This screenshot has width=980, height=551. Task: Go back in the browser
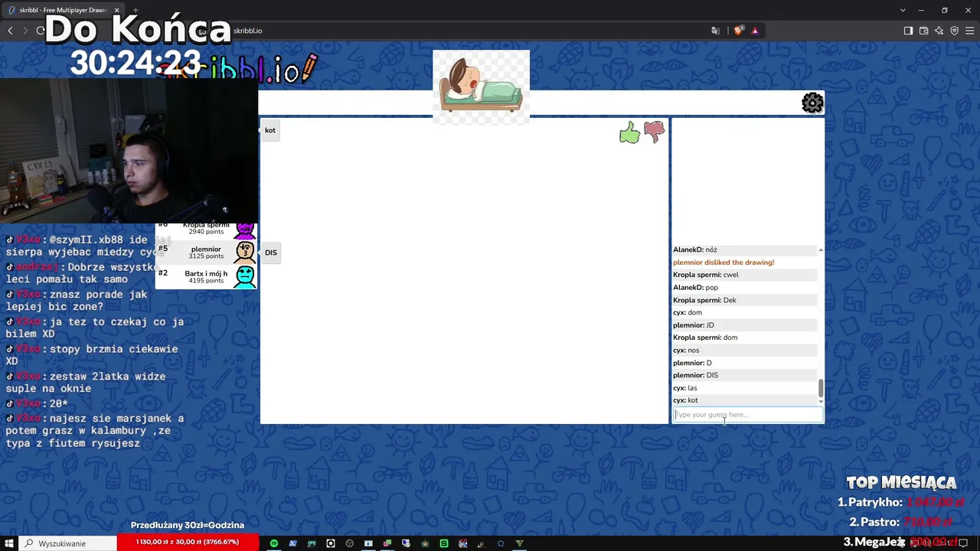point(10,31)
